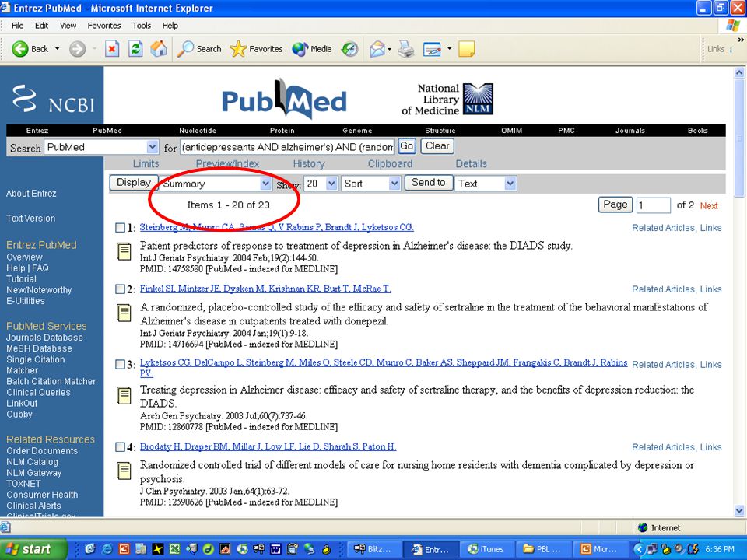Viewport: 747px width, 560px height.
Task: Open the Media toolbar button
Action: coord(311,48)
